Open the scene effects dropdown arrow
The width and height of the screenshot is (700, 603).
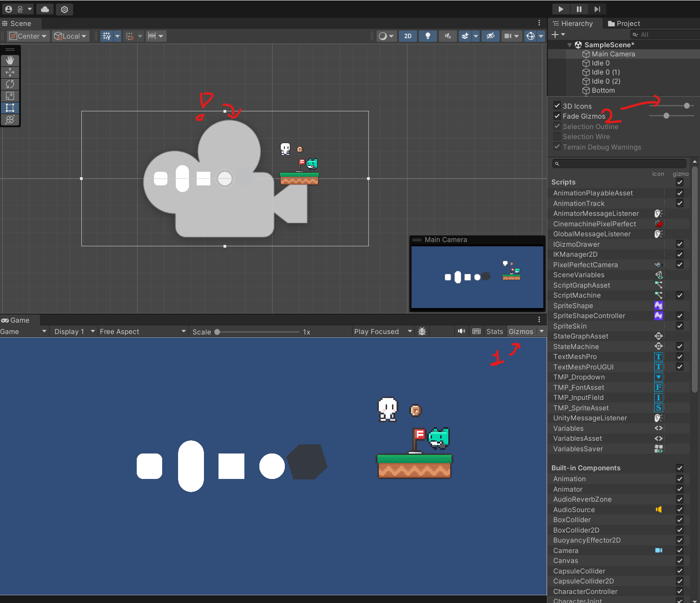476,36
